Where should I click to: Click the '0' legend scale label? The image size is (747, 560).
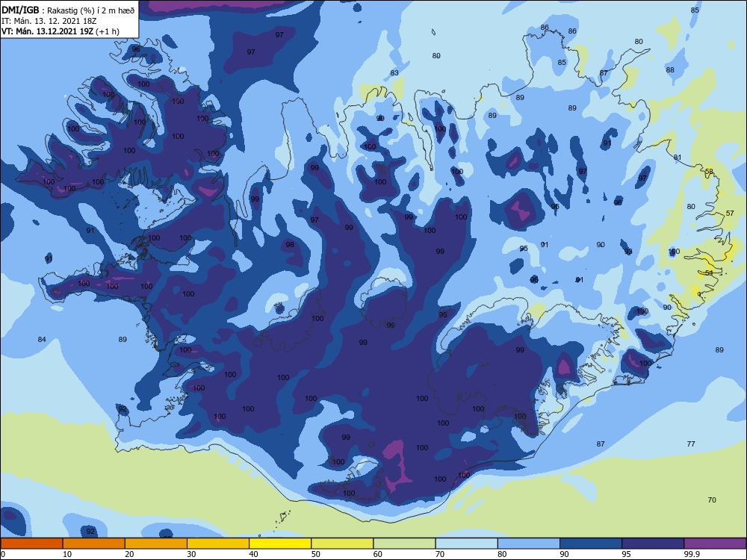pos(3,554)
